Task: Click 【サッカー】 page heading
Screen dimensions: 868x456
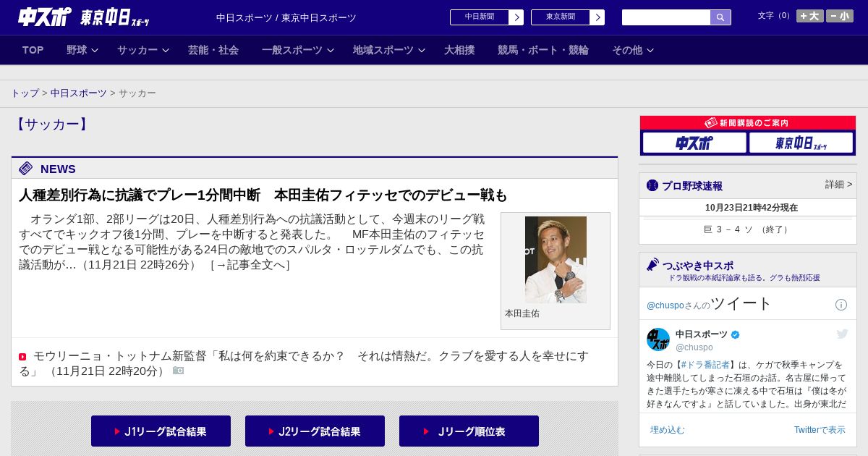Action: click(x=51, y=124)
